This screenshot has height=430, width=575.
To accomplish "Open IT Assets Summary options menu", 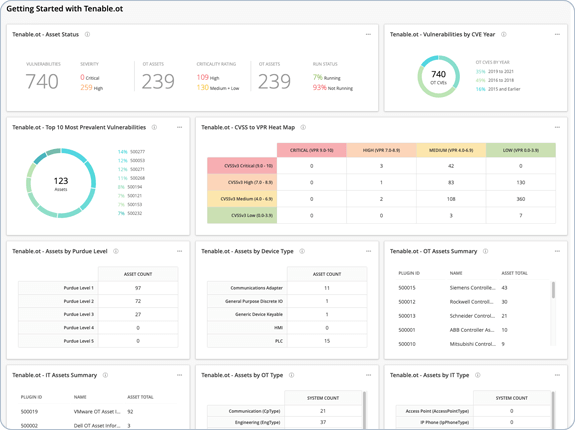I will [179, 375].
